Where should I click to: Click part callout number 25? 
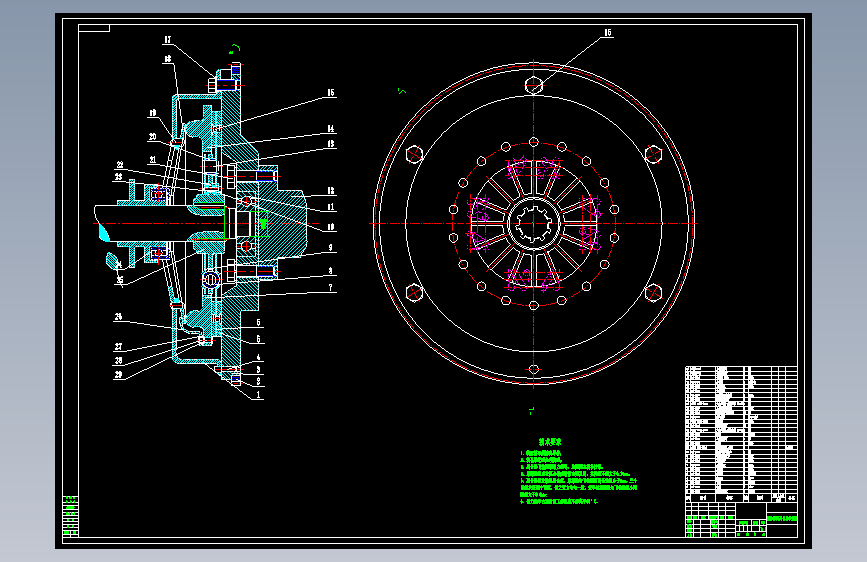point(119,280)
